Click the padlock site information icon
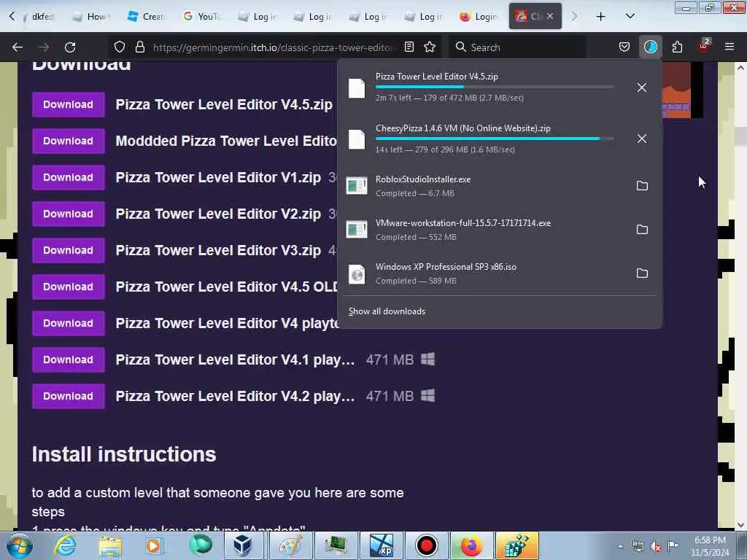The width and height of the screenshot is (747, 560). 139,47
